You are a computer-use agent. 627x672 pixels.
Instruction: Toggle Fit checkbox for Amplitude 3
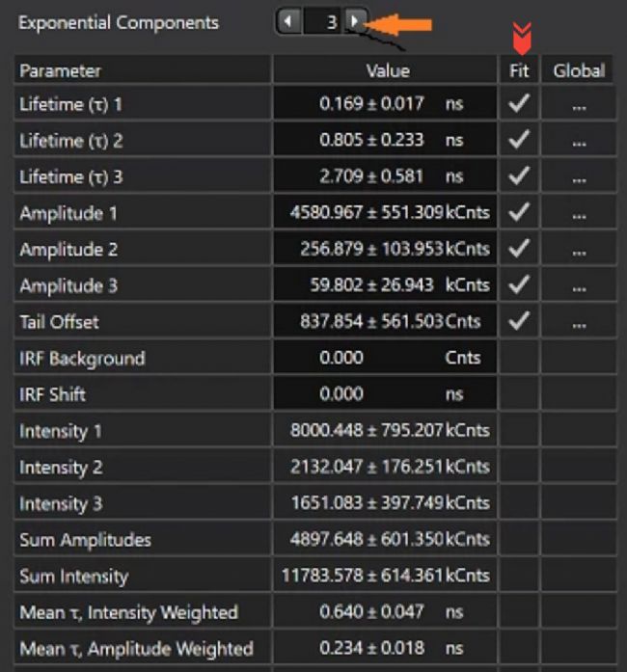[x=519, y=285]
